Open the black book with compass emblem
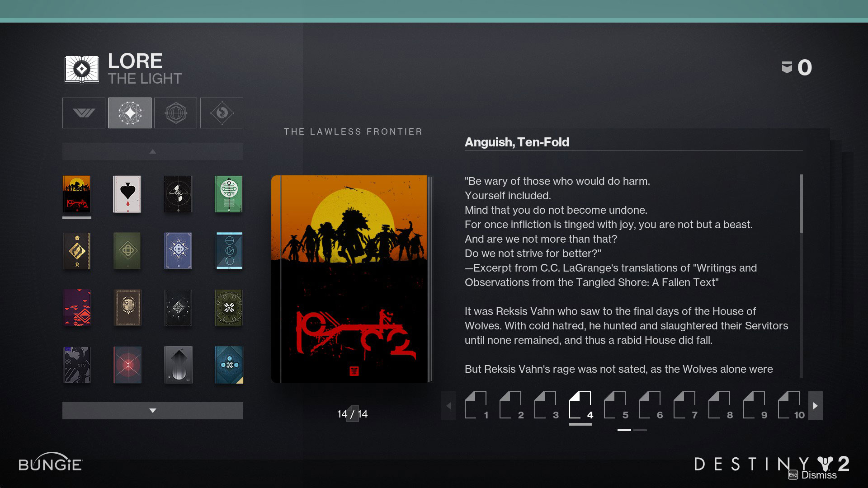This screenshot has height=488, width=868. (x=178, y=194)
